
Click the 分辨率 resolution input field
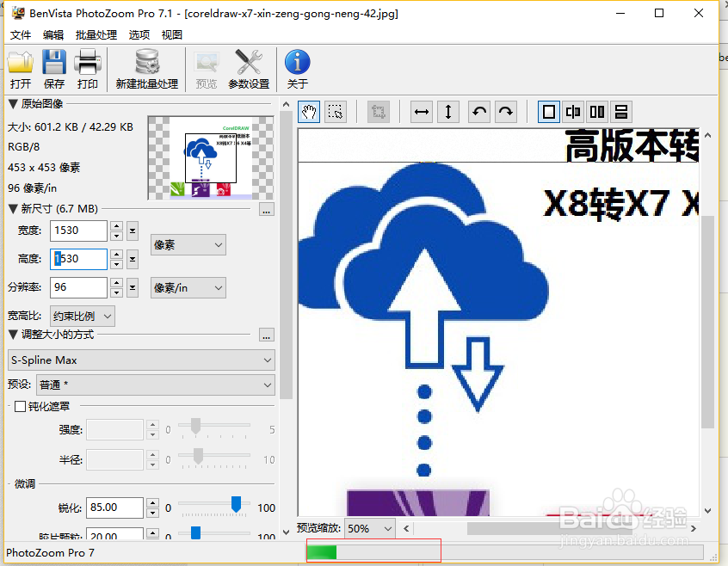click(x=78, y=287)
